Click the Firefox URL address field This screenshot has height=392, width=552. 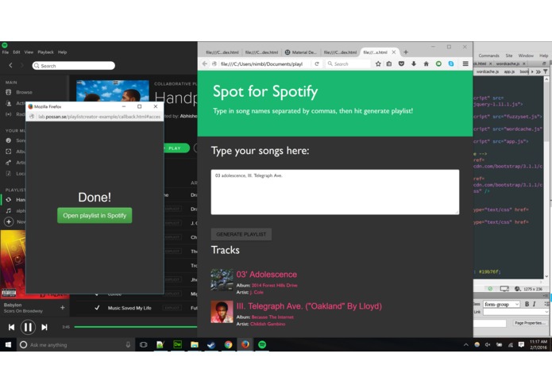click(261, 64)
